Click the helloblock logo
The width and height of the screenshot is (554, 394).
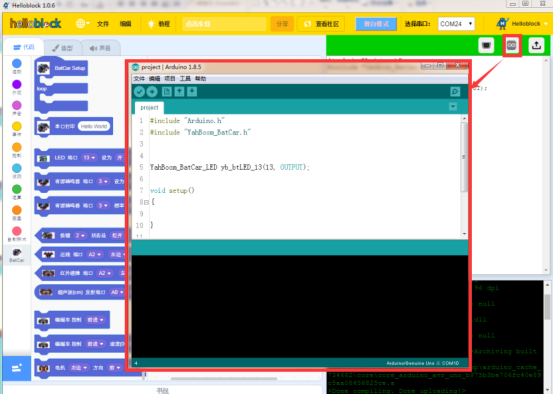[35, 24]
